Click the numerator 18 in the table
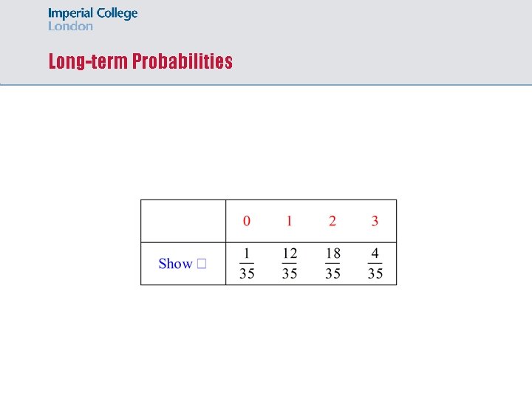Viewport: 532px width, 399px height. pyautogui.click(x=332, y=253)
